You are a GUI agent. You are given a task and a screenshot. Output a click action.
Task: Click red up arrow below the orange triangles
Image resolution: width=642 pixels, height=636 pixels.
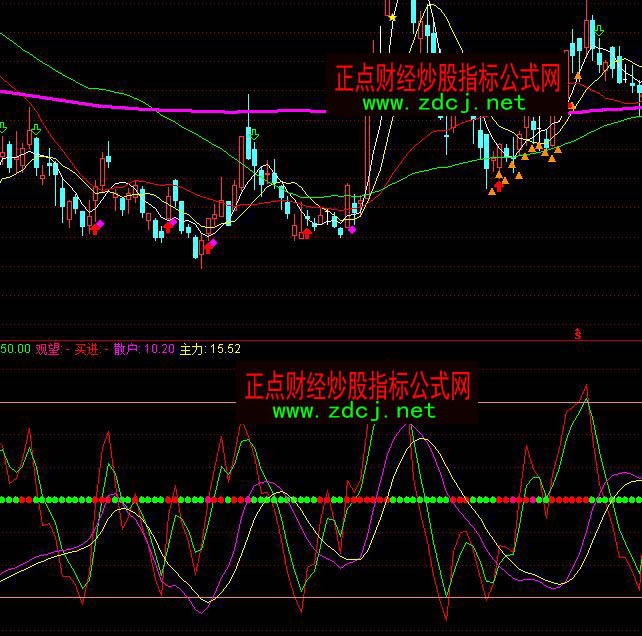click(498, 185)
